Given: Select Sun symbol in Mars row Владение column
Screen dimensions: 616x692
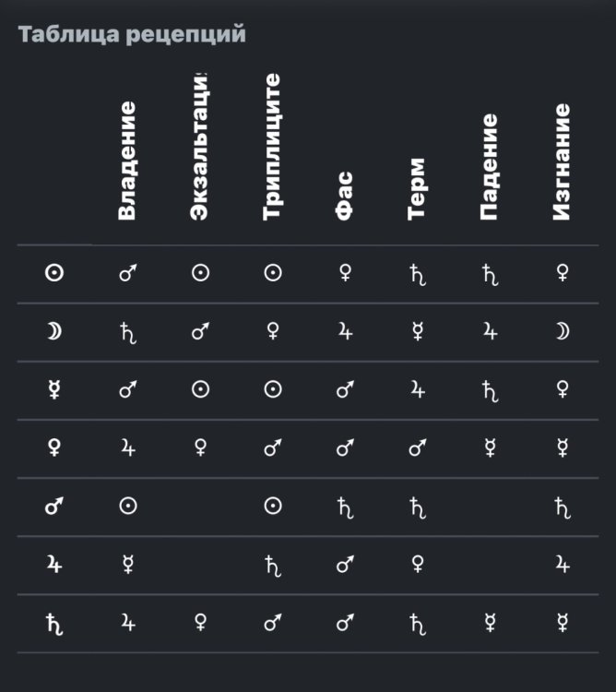Looking at the screenshot, I should coord(127,507).
